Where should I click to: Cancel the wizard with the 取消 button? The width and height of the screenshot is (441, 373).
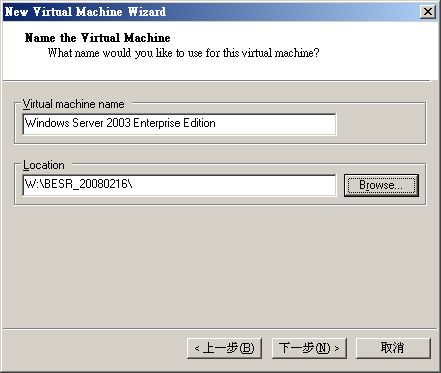393,348
